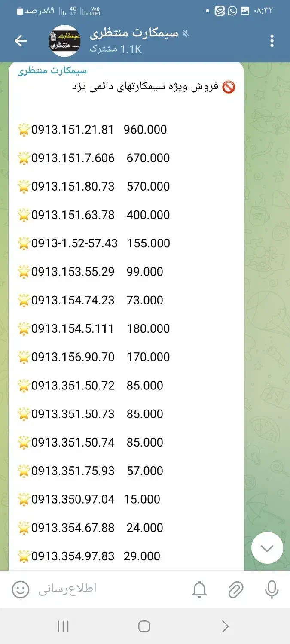Tap the paperclip attachment icon
This screenshot has height=644, width=290.
[x=235, y=590]
